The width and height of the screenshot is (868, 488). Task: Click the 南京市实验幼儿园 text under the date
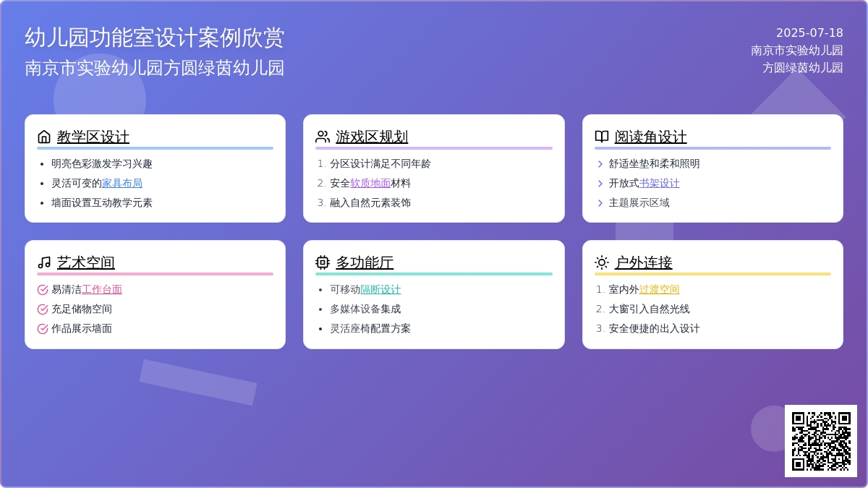(x=797, y=50)
